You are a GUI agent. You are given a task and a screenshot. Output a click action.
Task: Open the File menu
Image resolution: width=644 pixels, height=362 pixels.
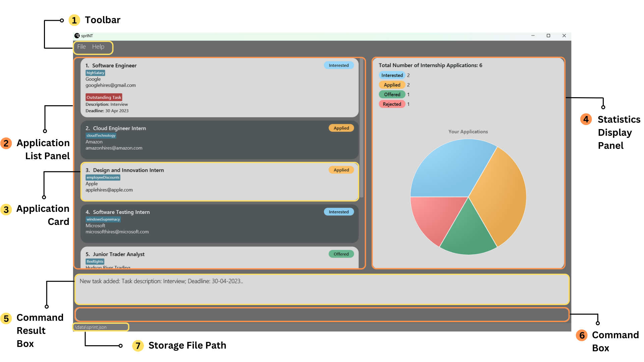click(82, 47)
